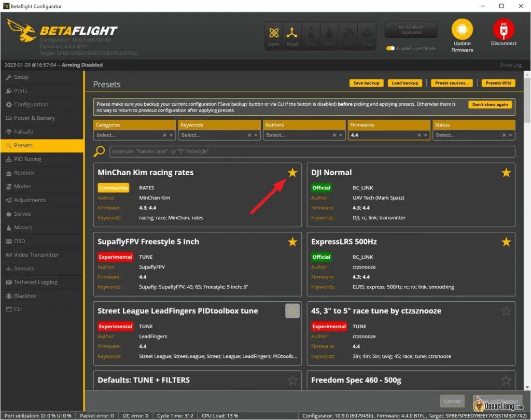Screen dimensions: 531x420
Task: Select the Presets tab
Action: 42,146
